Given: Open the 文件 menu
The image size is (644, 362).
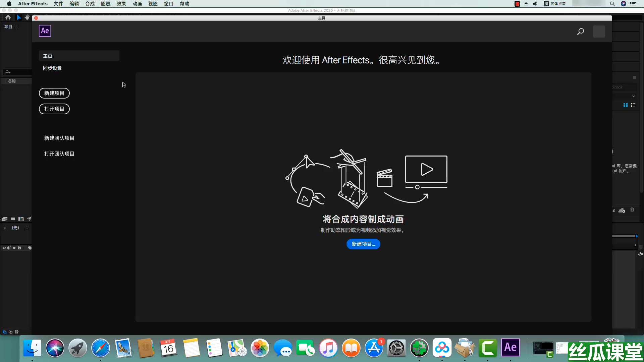Looking at the screenshot, I should tap(58, 4).
